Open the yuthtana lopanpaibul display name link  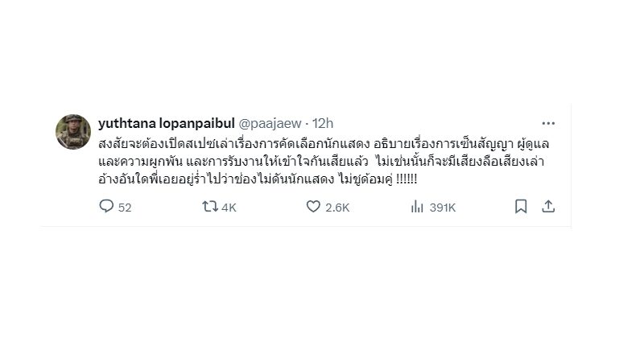pos(167,123)
